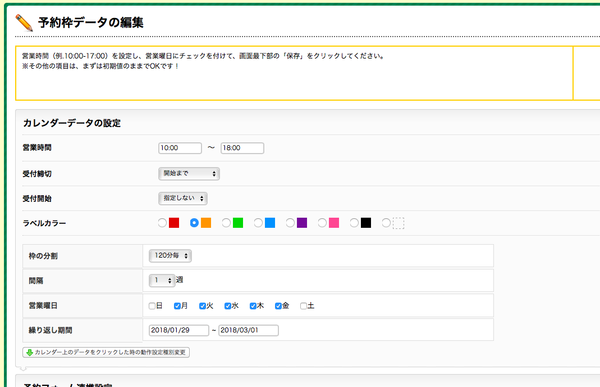This screenshot has width=600, height=387.
Task: Toggle the 日 (Sunday) checkbox
Action: (152, 306)
